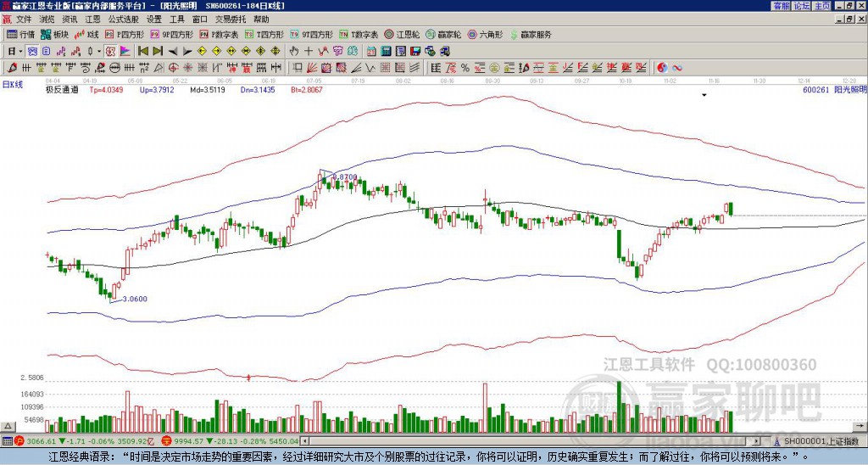Open the 9P四方形 tool

pyautogui.click(x=171, y=34)
